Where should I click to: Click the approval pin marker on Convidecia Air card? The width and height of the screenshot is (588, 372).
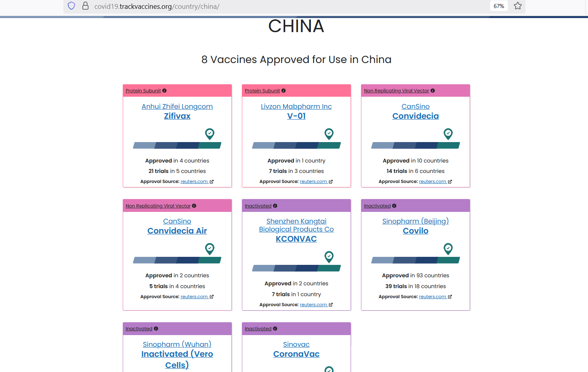click(x=210, y=249)
